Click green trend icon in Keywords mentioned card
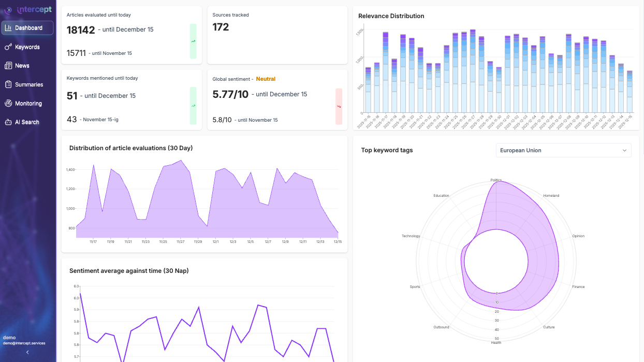The height and width of the screenshot is (362, 644). coord(193,105)
